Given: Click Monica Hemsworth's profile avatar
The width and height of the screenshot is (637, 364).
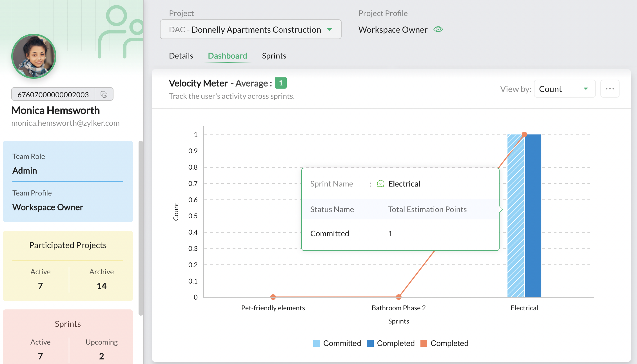Looking at the screenshot, I should 34,56.
